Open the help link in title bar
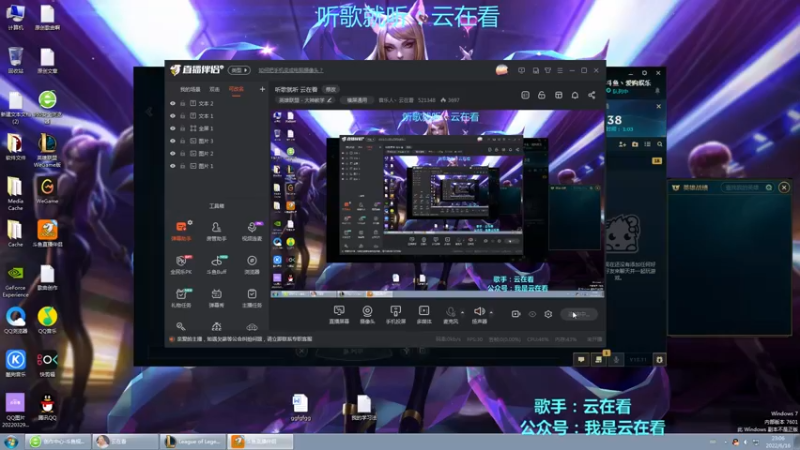 290,70
